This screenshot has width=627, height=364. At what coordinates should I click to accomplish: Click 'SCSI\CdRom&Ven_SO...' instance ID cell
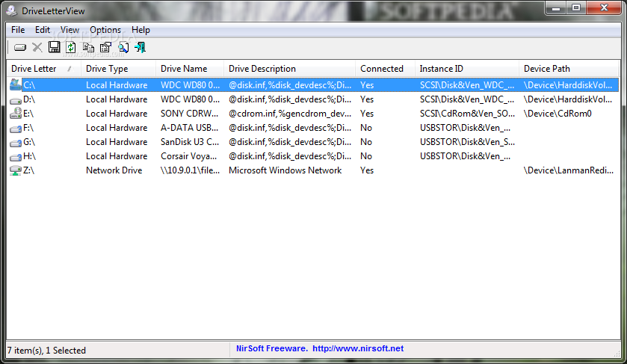point(467,114)
